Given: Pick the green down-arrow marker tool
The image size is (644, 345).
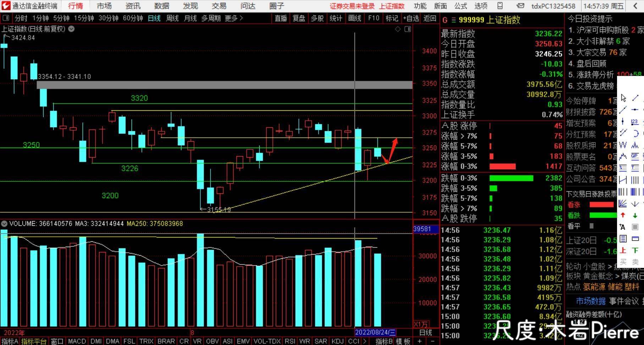Looking at the screenshot, I should (635, 215).
